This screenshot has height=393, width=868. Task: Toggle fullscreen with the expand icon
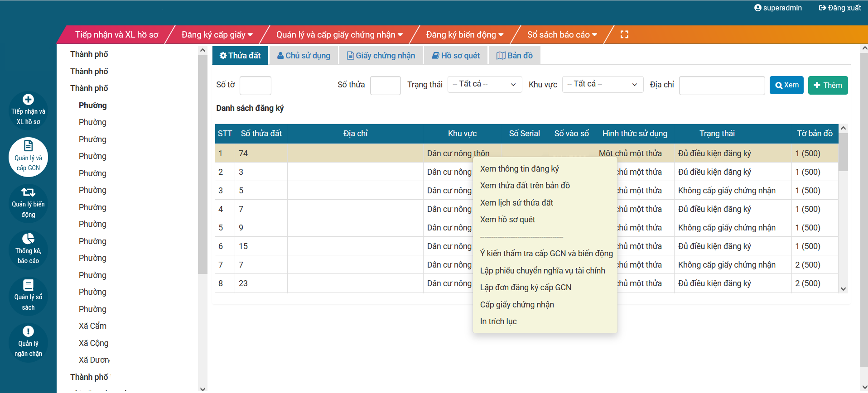[x=624, y=34]
